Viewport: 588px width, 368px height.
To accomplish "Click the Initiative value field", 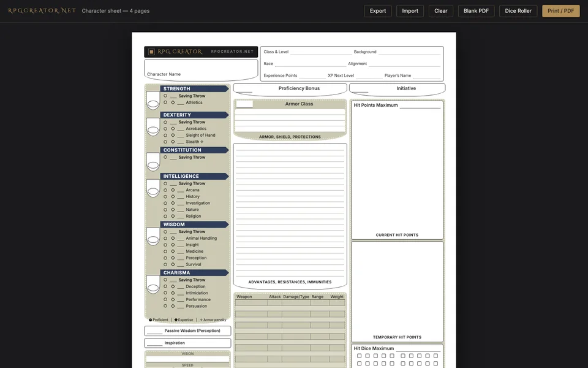I will tap(361, 90).
